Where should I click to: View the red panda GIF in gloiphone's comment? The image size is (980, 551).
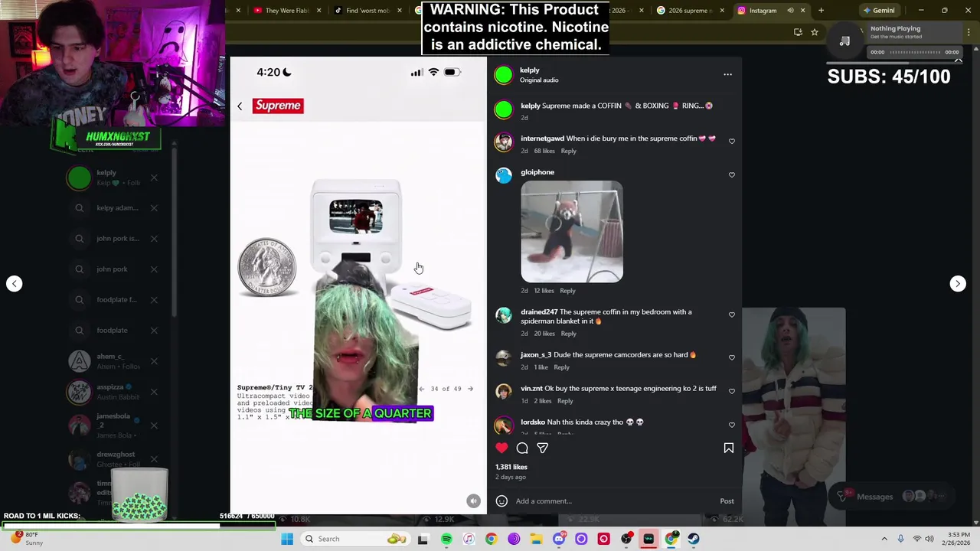click(x=572, y=232)
